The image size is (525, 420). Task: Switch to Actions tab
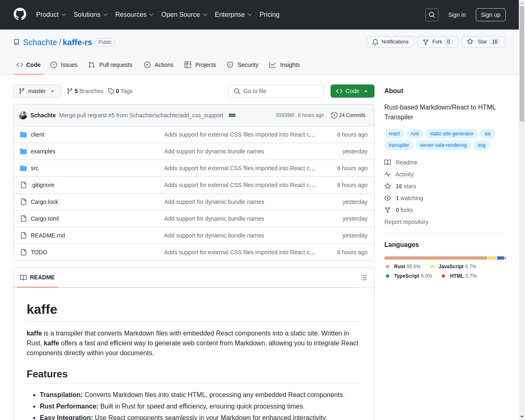pos(159,65)
